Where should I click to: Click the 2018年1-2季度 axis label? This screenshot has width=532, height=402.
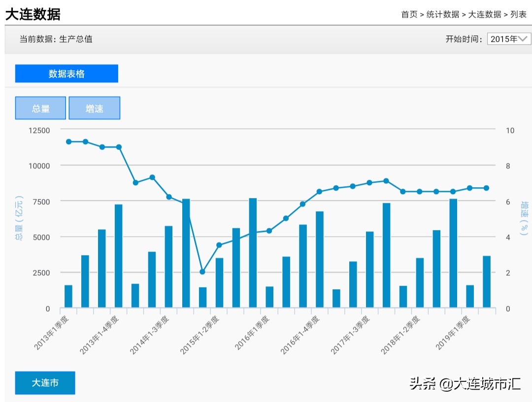[400, 335]
